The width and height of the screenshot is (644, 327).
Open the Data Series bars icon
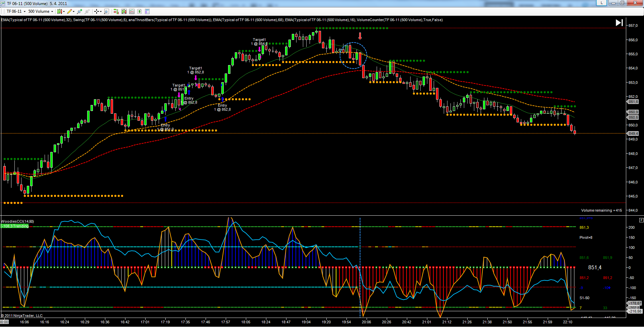pyautogui.click(x=124, y=11)
